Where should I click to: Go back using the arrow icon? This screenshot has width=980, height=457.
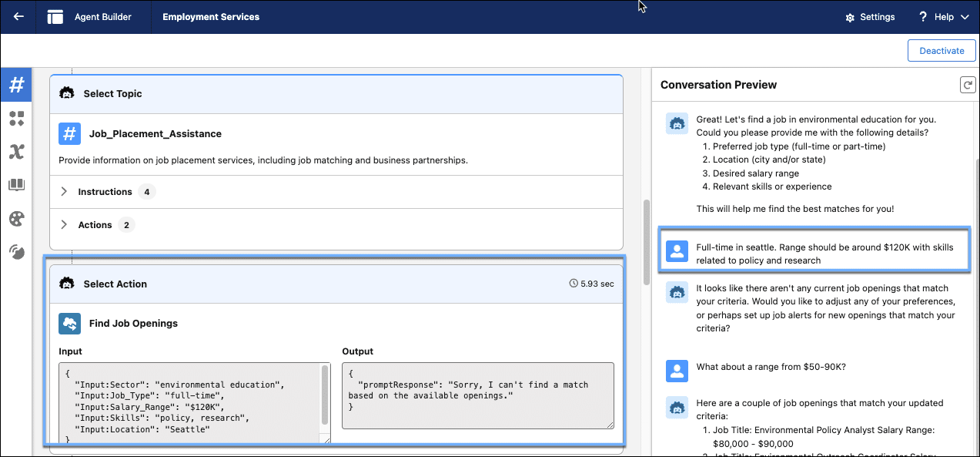[18, 17]
